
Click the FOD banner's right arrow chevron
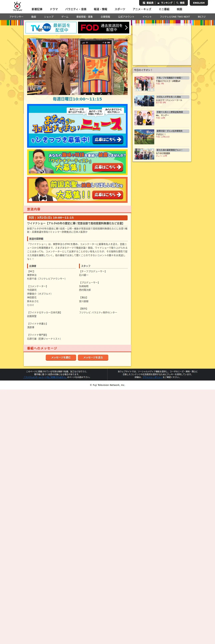click(x=126, y=27)
